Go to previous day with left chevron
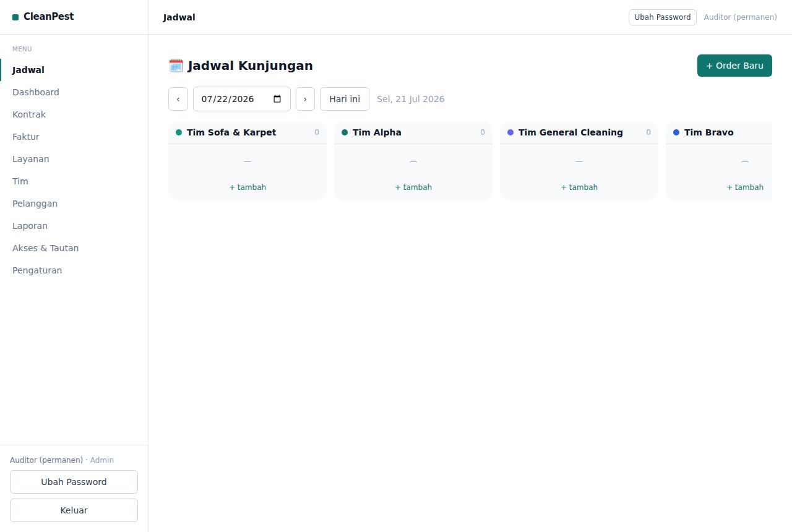The width and height of the screenshot is (792, 532). [x=178, y=99]
